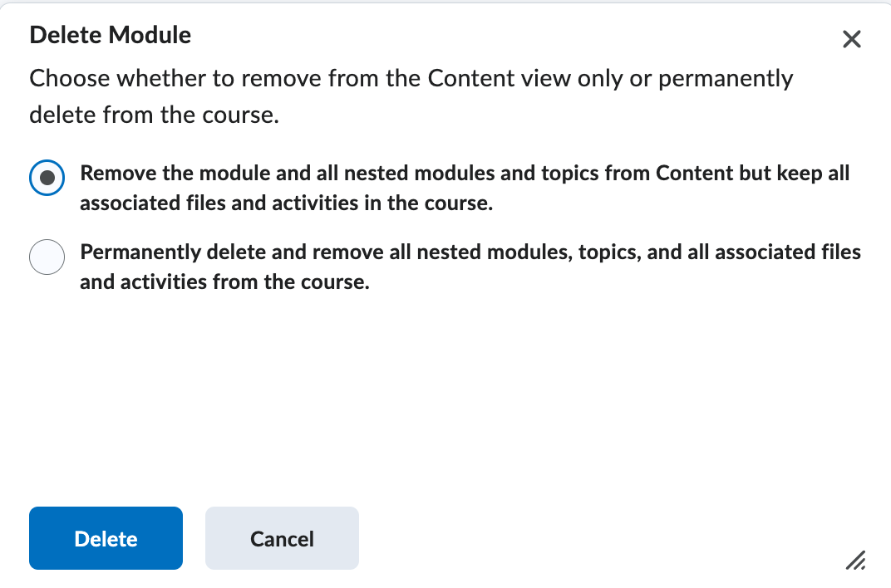Click the Cancel button label
891x588 pixels.
point(282,538)
